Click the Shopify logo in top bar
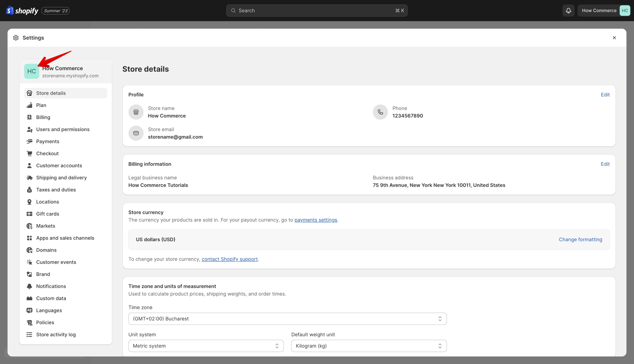 click(x=22, y=11)
